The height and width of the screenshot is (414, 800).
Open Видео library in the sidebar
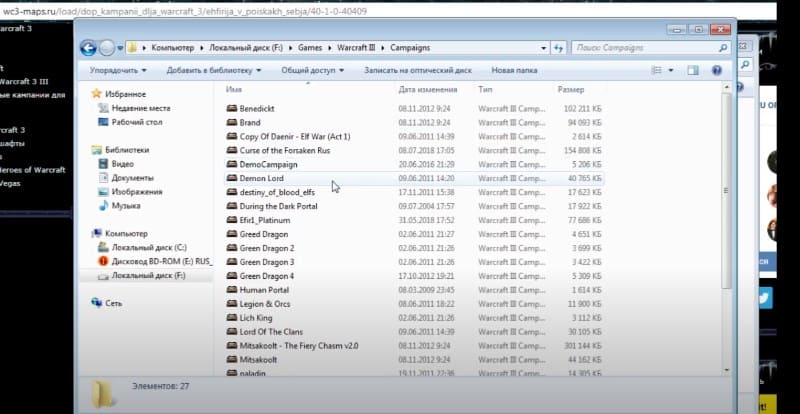123,163
